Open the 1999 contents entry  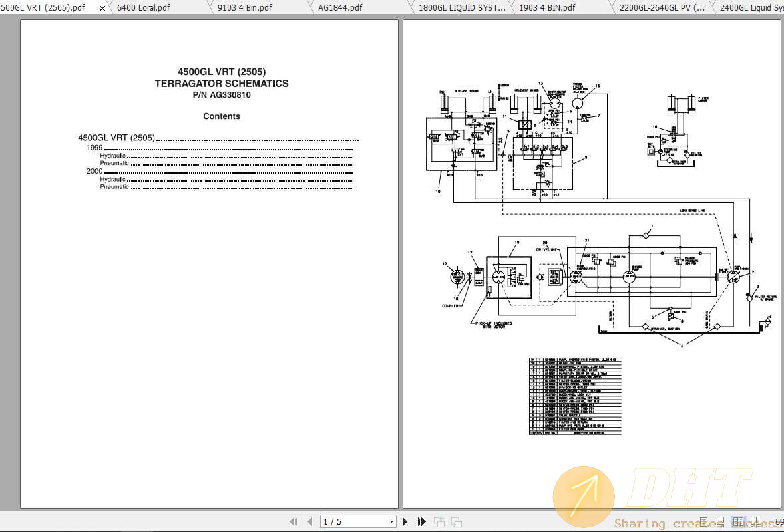click(x=220, y=148)
